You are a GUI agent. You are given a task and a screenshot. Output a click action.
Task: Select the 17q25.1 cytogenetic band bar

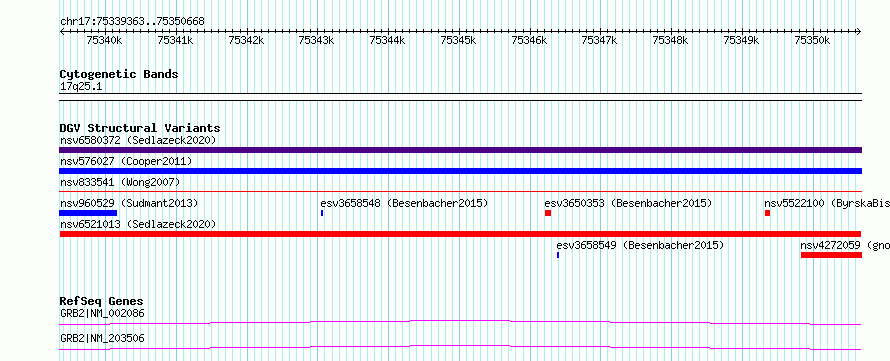(x=460, y=97)
